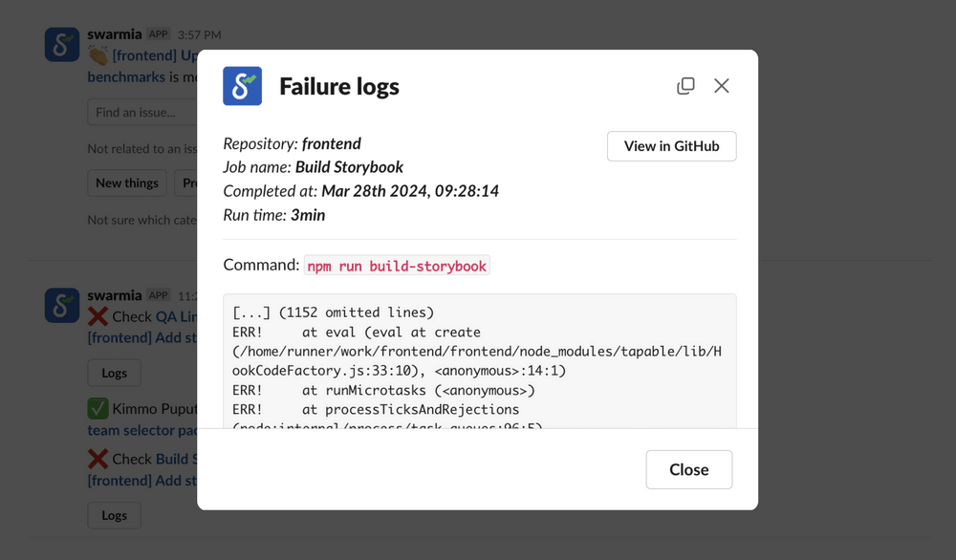This screenshot has width=956, height=560.
Task: Open the View in GitHub button
Action: click(671, 146)
